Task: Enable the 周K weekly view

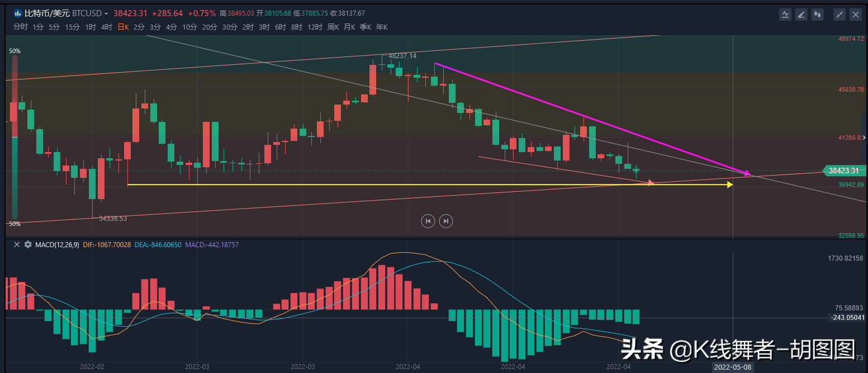Action: pos(333,26)
